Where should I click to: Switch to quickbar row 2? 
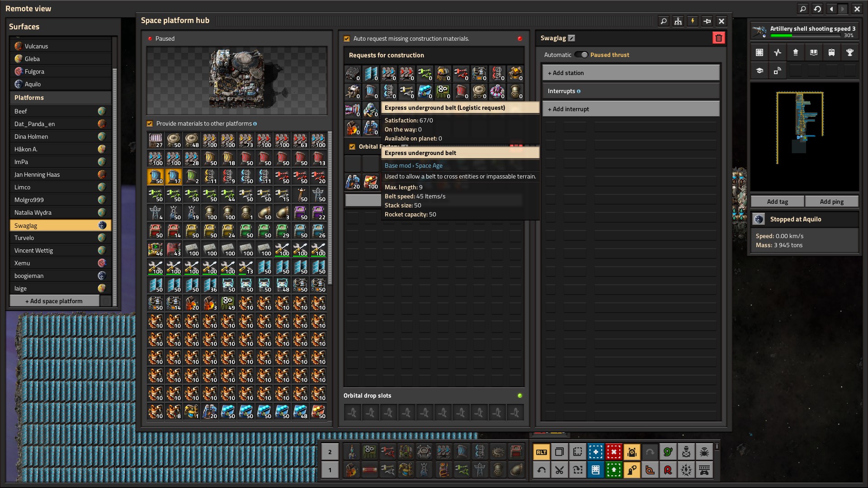click(x=330, y=452)
